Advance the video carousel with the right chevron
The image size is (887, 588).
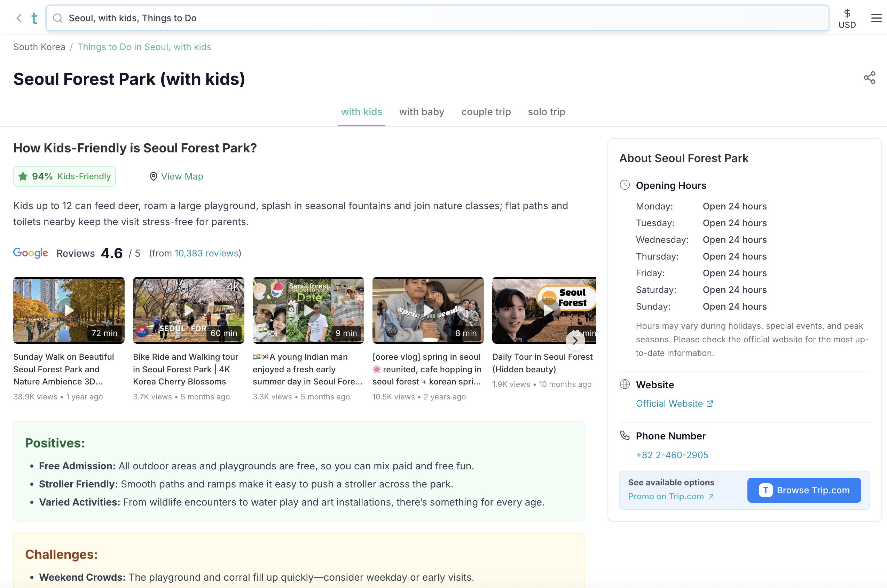tap(575, 341)
